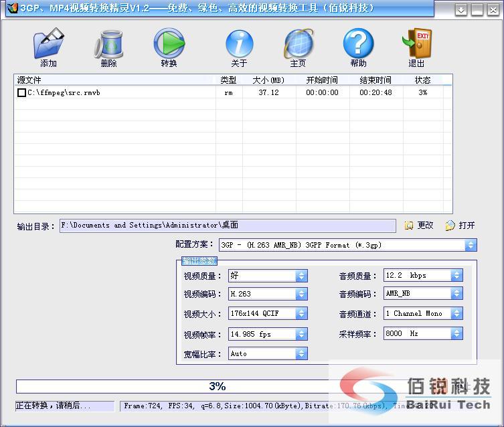This screenshot has width=504, height=427.
Task: Open the 采样频率 8000 Hz dropdown
Action: point(456,333)
